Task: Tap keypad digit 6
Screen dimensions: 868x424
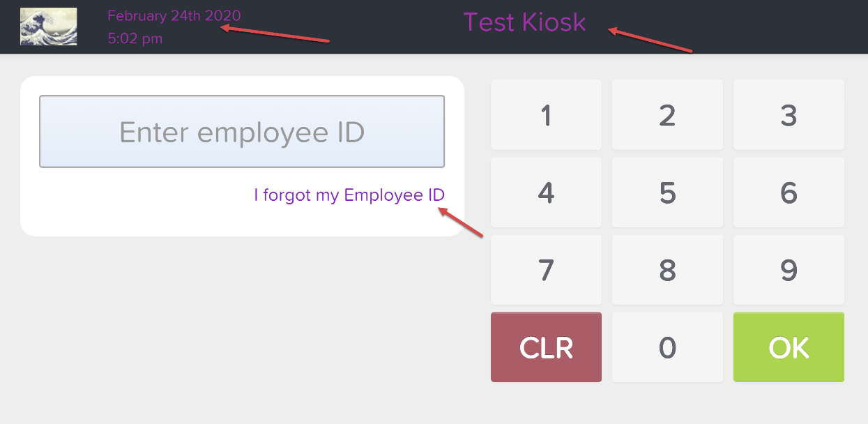Action: pos(789,192)
